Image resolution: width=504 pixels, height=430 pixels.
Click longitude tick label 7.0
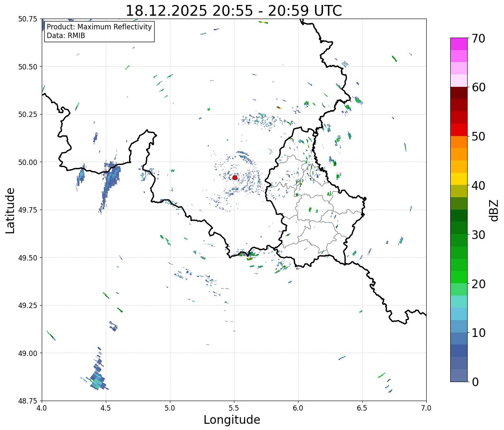pos(426,408)
